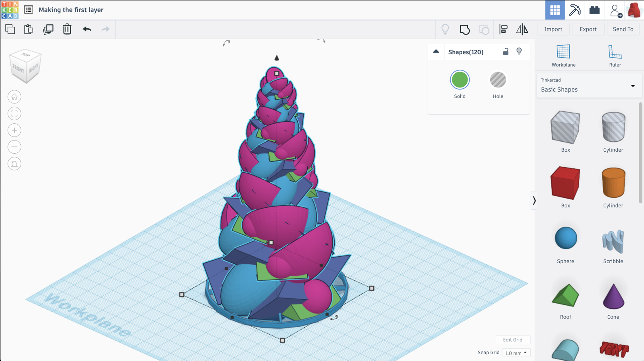Click the top white resize handle on model

[x=277, y=73]
